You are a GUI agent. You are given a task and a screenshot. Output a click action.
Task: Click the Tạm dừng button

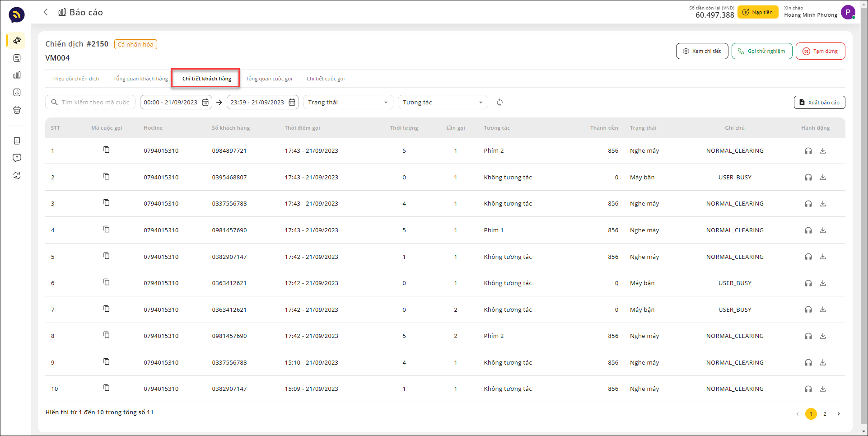tap(820, 51)
